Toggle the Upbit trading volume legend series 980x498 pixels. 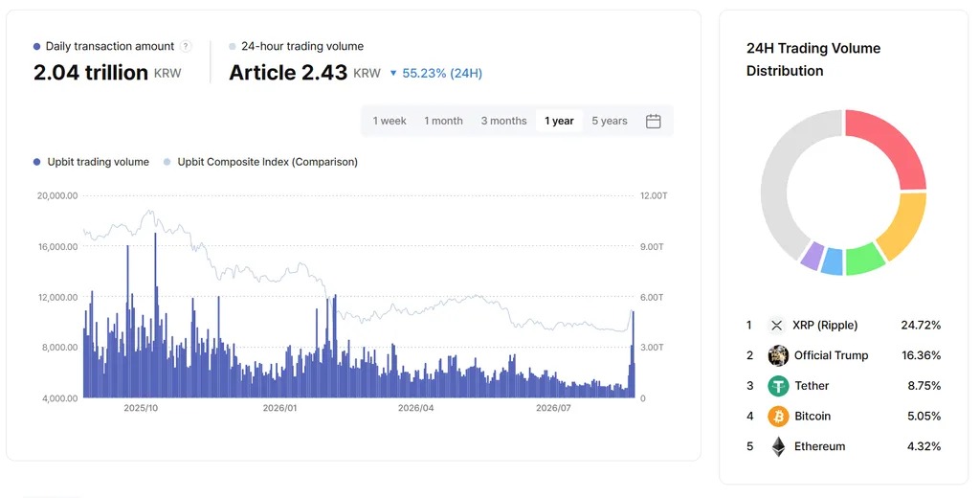coord(91,162)
